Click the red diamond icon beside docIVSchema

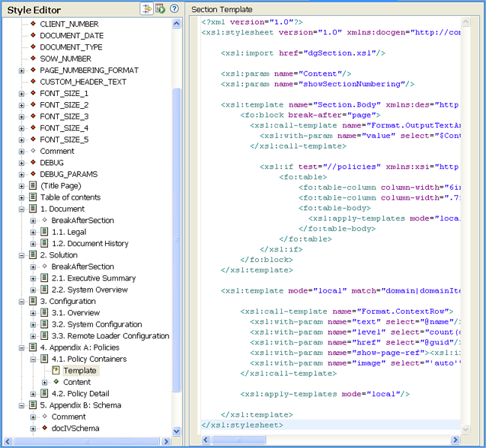[45, 428]
